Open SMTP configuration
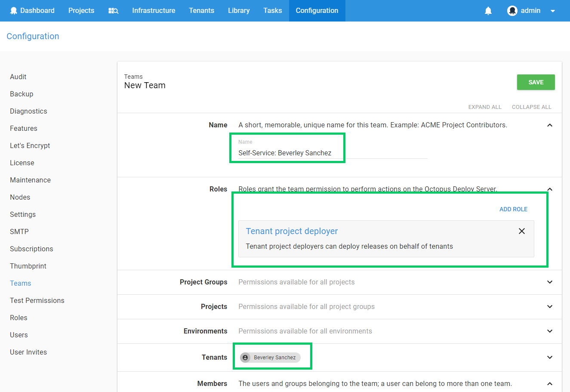Viewport: 570px width, 392px height. click(x=19, y=232)
